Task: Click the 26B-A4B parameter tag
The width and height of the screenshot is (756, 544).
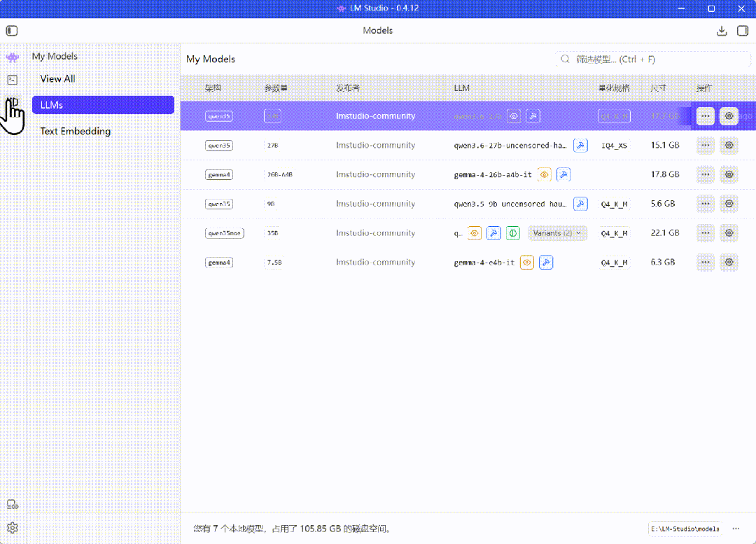Action: [279, 174]
